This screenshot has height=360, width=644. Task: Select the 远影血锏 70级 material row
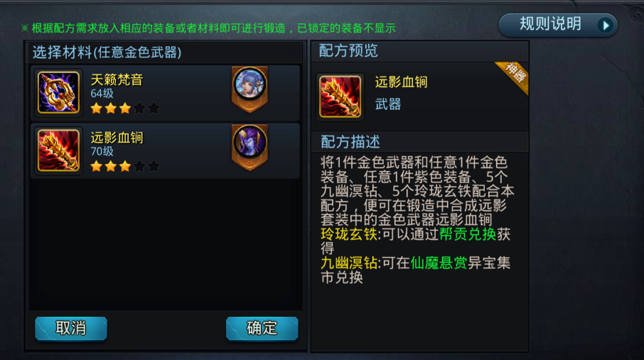pyautogui.click(x=166, y=151)
